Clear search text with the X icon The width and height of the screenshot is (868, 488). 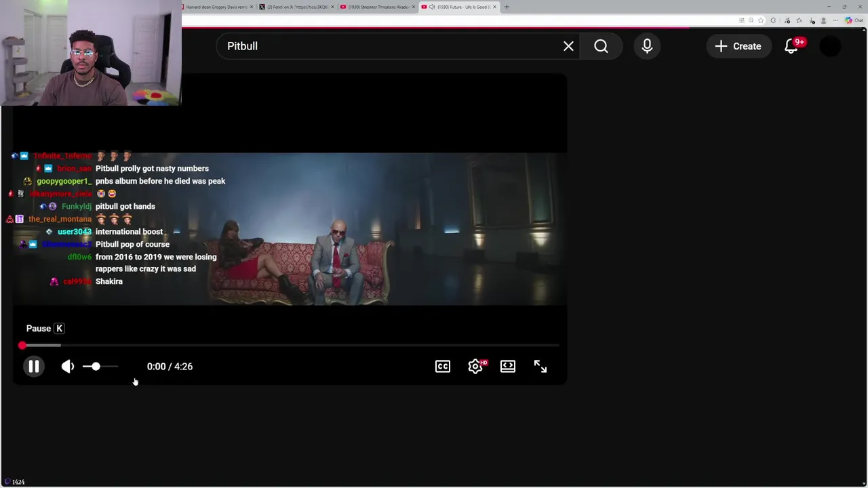tap(568, 46)
